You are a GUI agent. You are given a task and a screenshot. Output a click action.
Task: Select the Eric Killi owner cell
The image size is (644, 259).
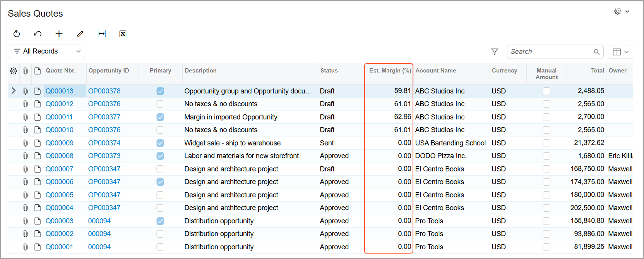pos(620,156)
